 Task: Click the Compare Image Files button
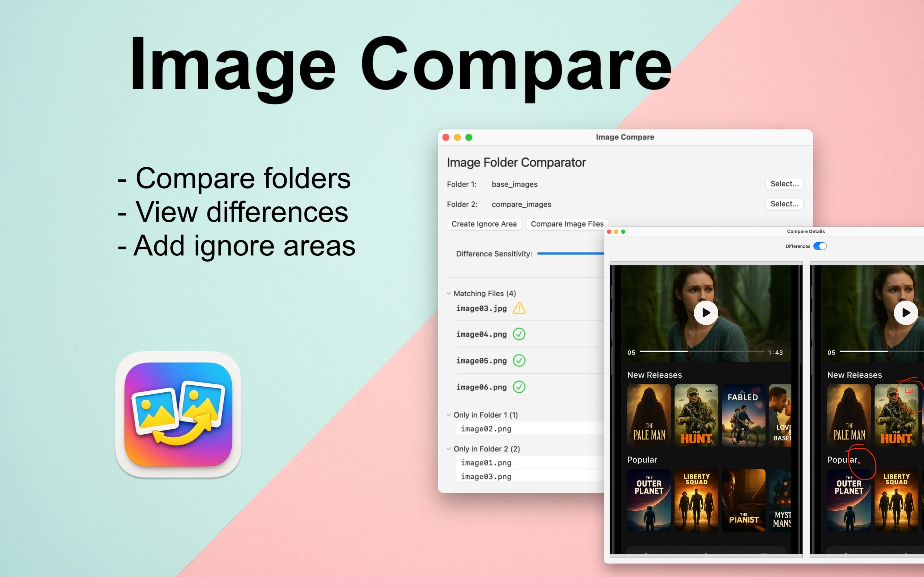[x=567, y=224]
